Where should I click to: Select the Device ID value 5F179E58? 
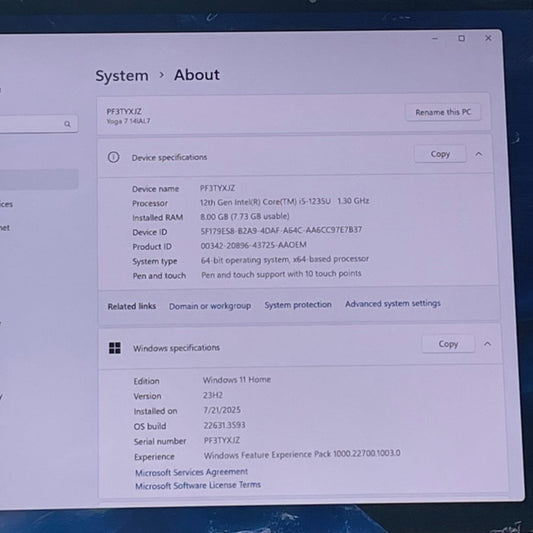coord(281,230)
